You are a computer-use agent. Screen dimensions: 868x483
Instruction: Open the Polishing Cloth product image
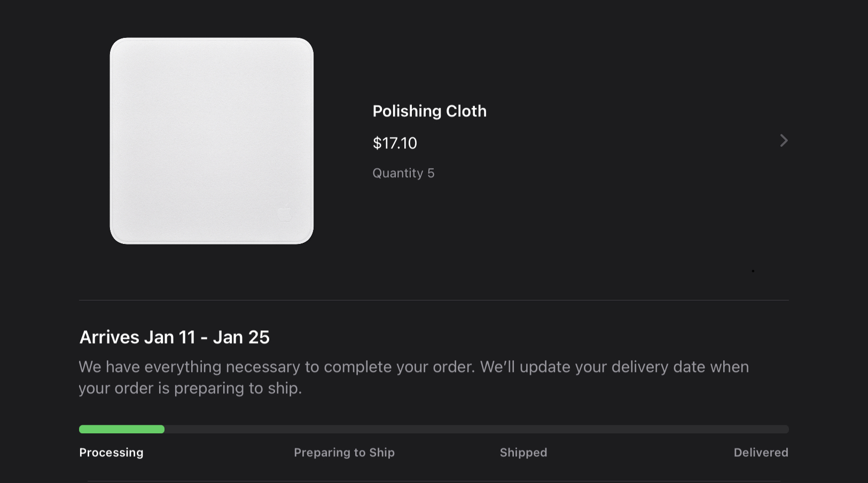pyautogui.click(x=212, y=141)
